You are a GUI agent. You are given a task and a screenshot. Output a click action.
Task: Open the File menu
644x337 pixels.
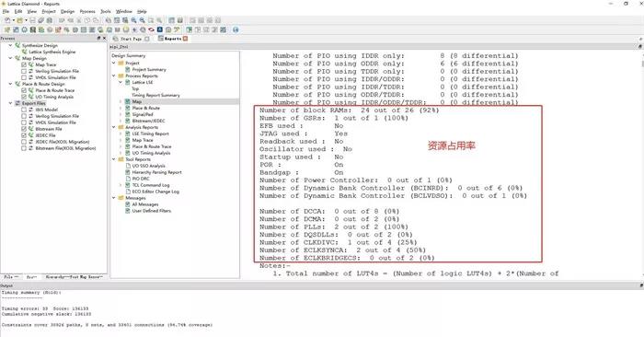(6, 11)
